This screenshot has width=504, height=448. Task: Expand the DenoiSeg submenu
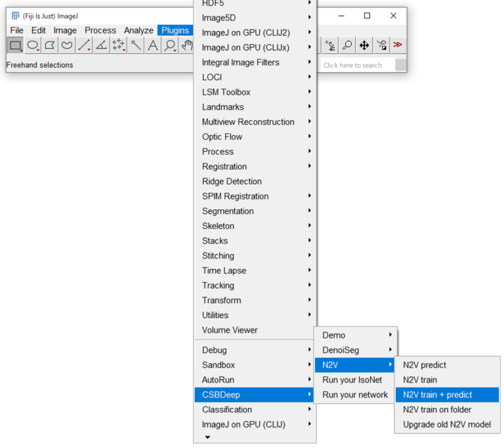pos(354,350)
